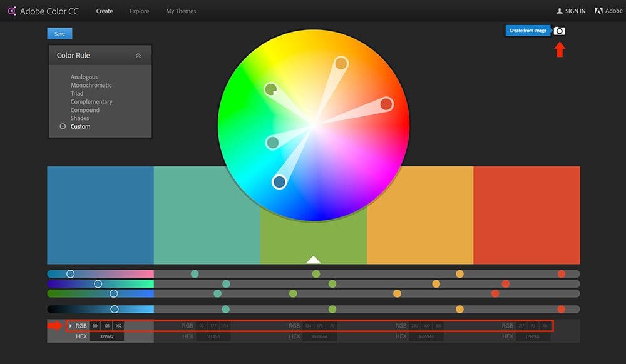Viewport: 626px width, 364px height.
Task: Click the Adobe Color CC logo icon
Action: pyautogui.click(x=12, y=11)
